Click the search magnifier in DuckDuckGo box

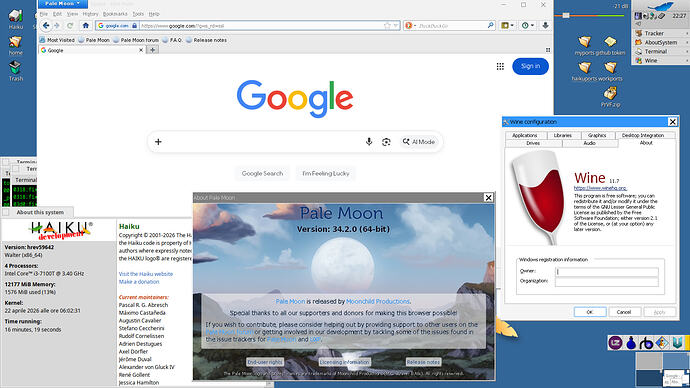pos(490,26)
